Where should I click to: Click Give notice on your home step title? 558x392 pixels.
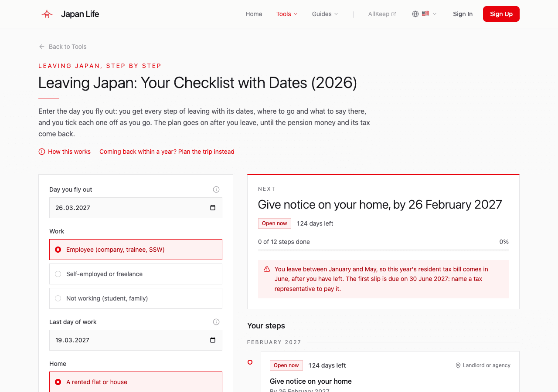311,381
